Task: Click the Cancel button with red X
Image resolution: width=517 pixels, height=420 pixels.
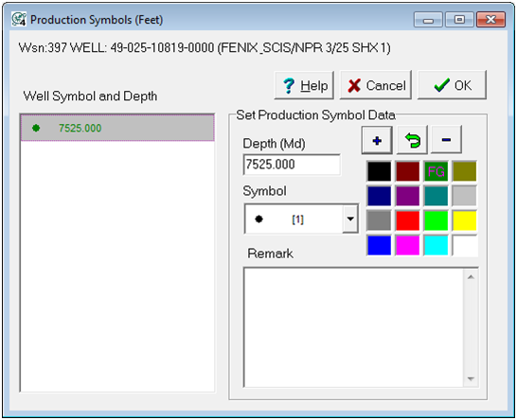Action: 376,85
